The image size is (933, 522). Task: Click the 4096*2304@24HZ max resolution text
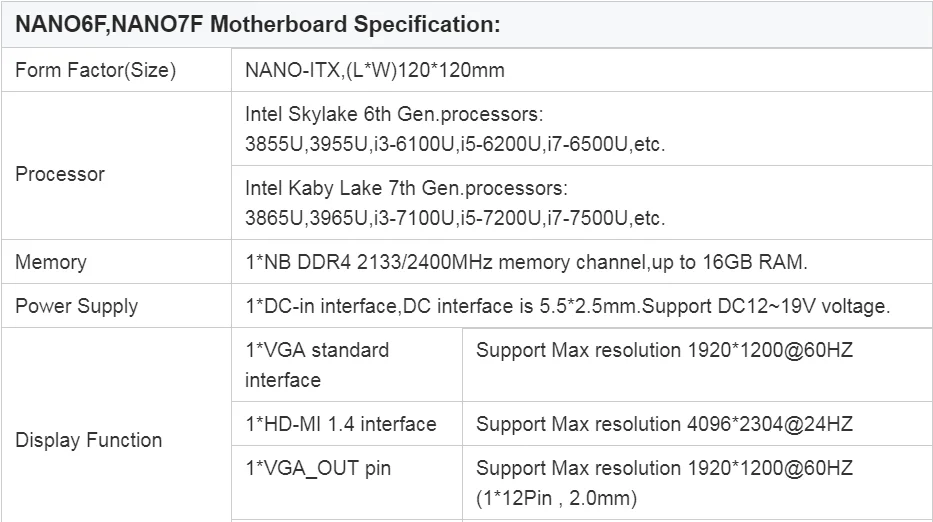[x=664, y=424]
